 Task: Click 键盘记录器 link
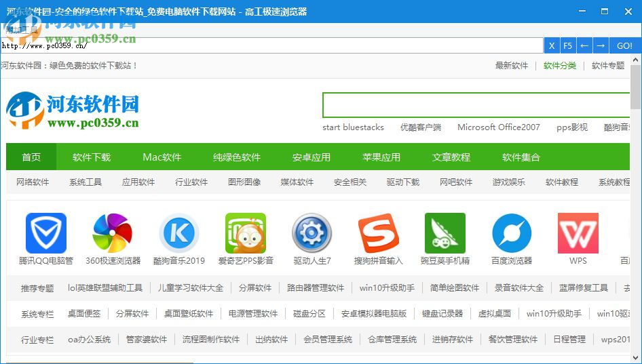(x=442, y=314)
